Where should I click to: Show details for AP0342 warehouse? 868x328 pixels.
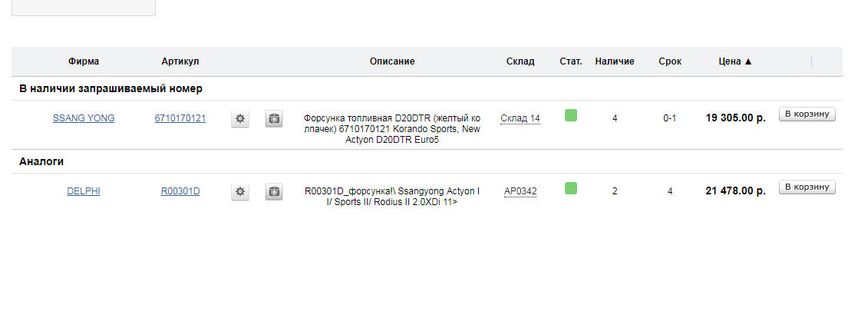click(520, 191)
